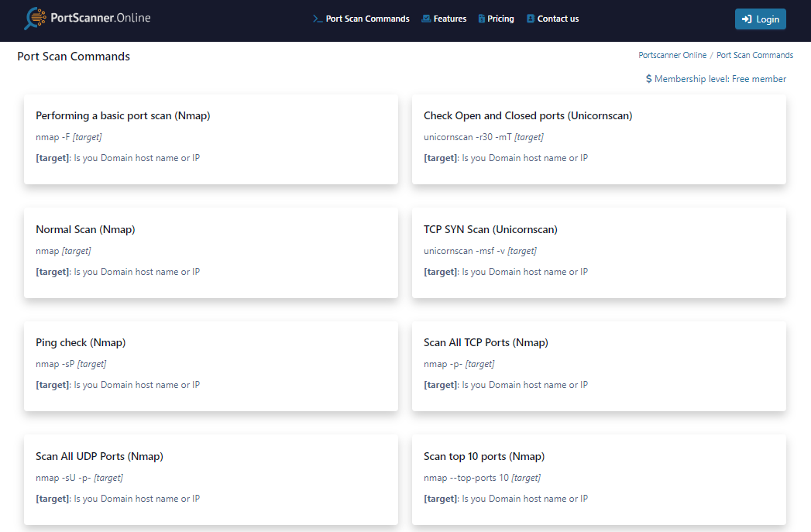The image size is (811, 532).
Task: Follow the Portscanner Online breadcrumb link
Action: point(672,55)
